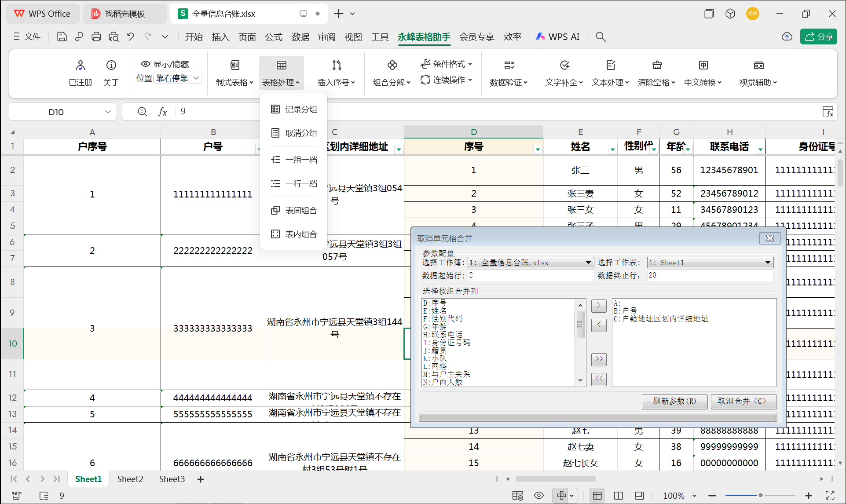
Task: Open WPS AI from the ribbon
Action: (x=557, y=37)
